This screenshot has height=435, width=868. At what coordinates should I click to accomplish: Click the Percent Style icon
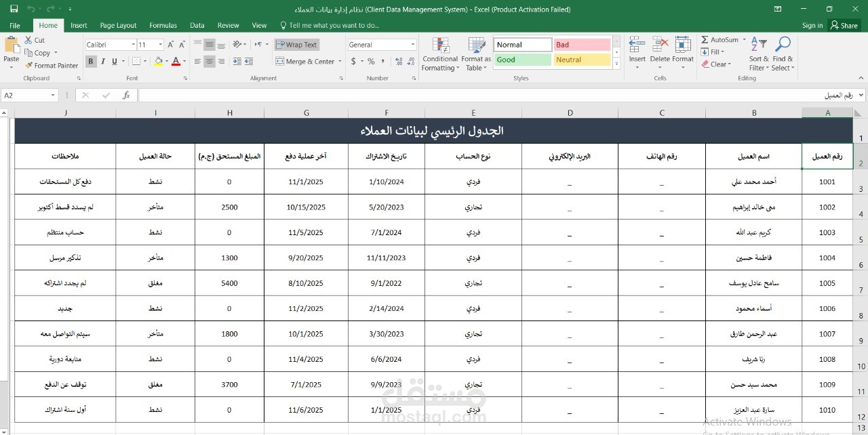[370, 61]
